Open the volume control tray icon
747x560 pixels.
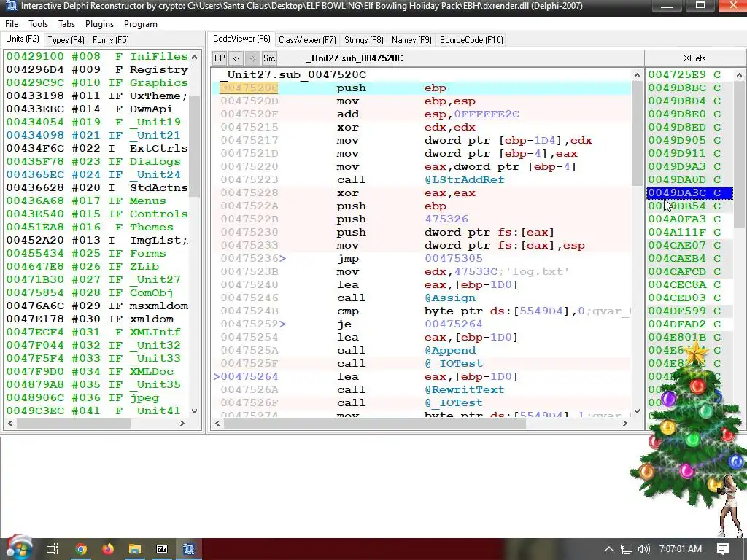tap(643, 549)
